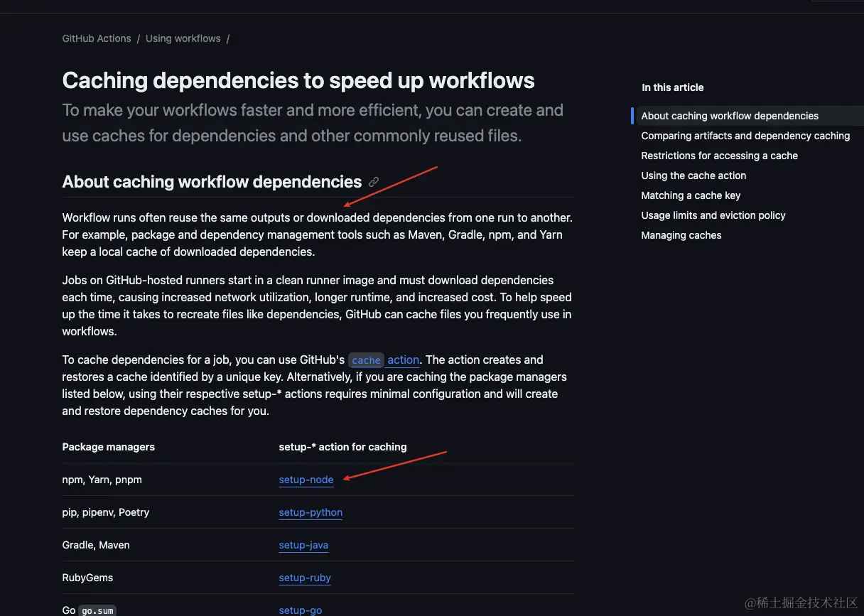Jump to 'Matching a cache key' section
The height and width of the screenshot is (616, 864).
point(691,195)
